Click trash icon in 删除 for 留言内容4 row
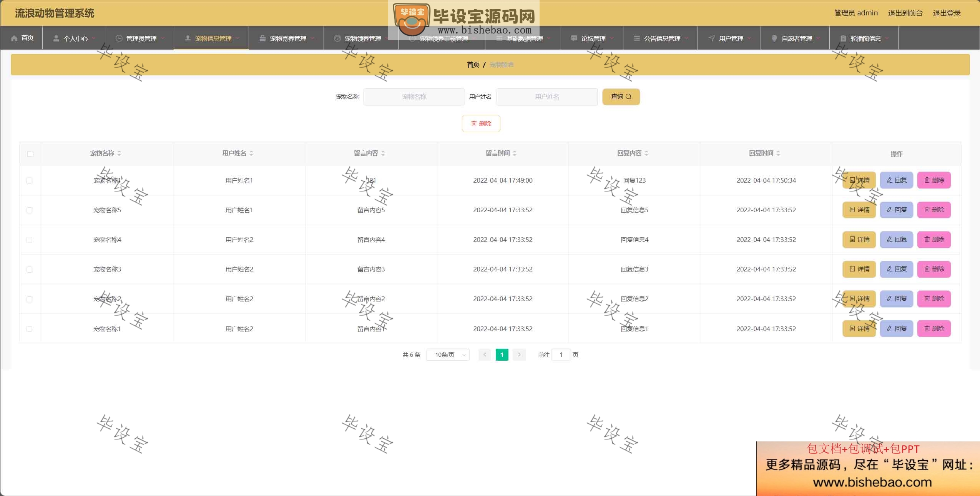The width and height of the screenshot is (980, 496). (927, 239)
